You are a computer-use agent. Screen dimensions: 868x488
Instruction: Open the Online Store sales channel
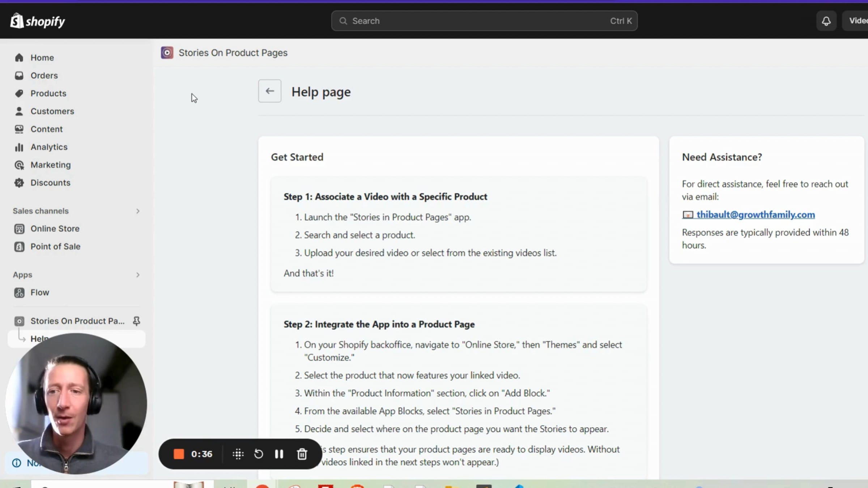pos(55,229)
